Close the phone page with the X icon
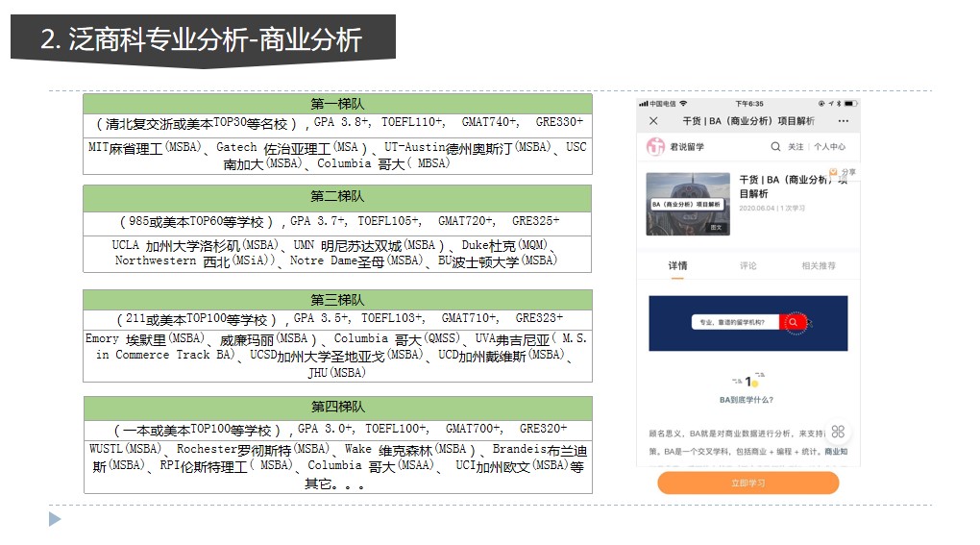The width and height of the screenshot is (980, 545). coord(653,120)
